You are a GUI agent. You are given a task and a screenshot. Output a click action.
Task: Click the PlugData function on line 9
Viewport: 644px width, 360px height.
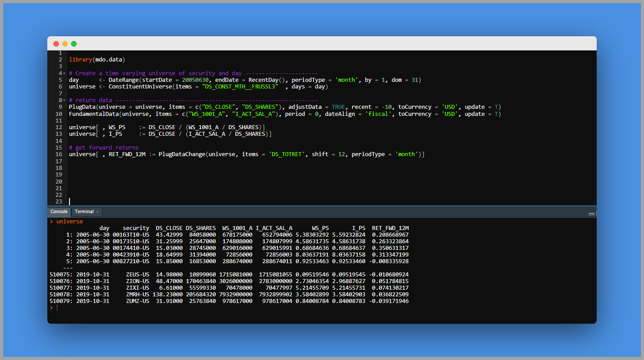(x=84, y=107)
